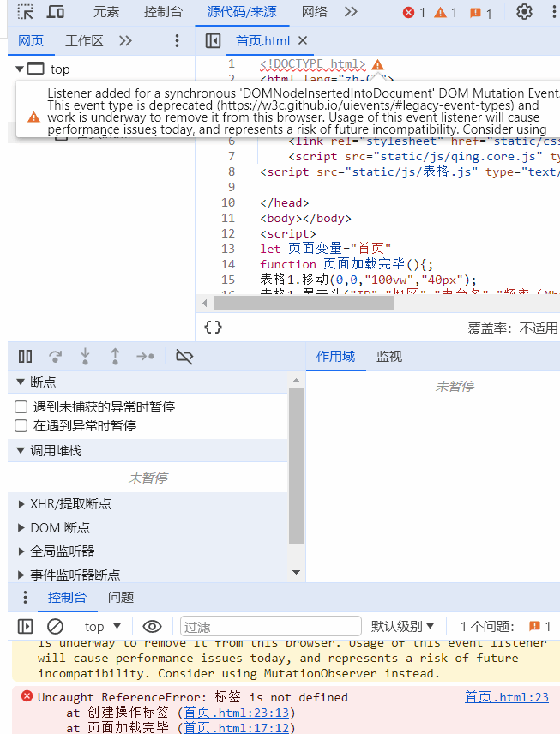Switch to the 监视 tab

[x=389, y=356]
